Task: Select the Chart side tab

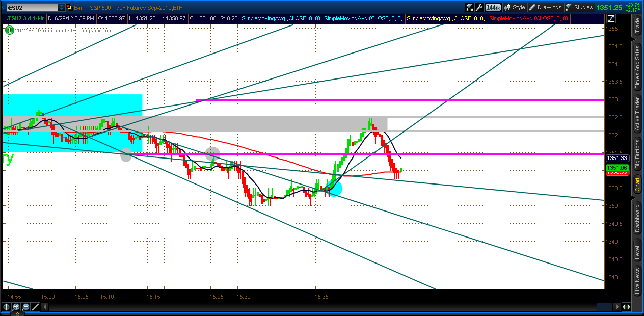Action: (637, 185)
